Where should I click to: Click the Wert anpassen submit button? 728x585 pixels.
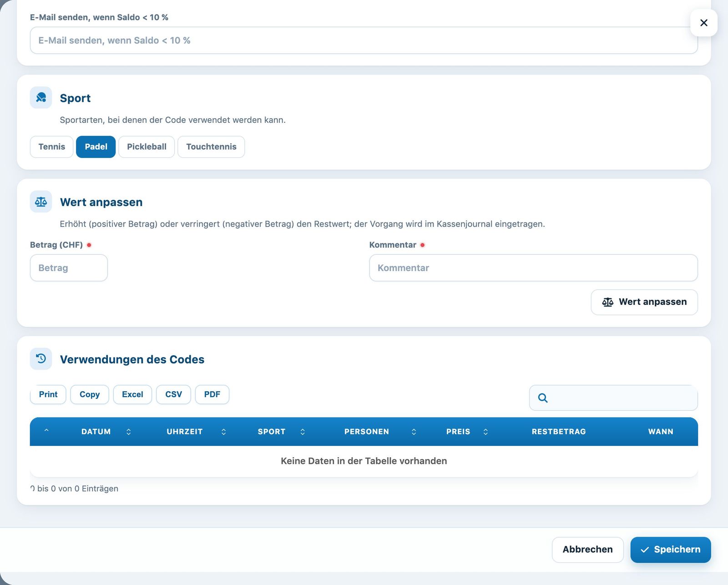tap(644, 302)
